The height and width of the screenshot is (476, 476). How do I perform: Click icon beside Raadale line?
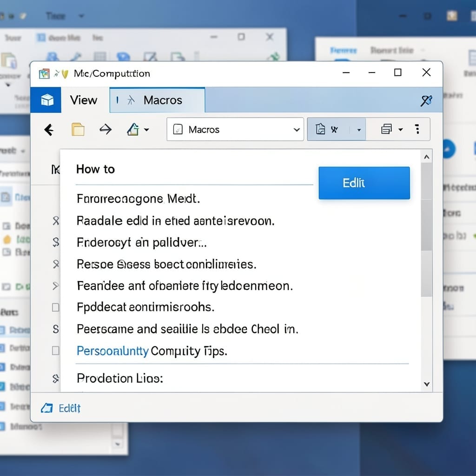click(56, 221)
